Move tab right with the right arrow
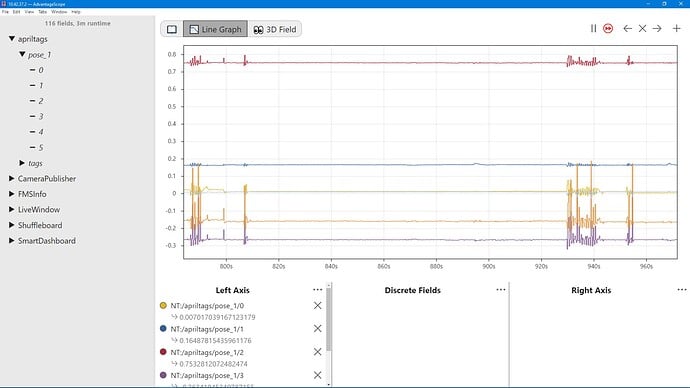 pos(657,29)
